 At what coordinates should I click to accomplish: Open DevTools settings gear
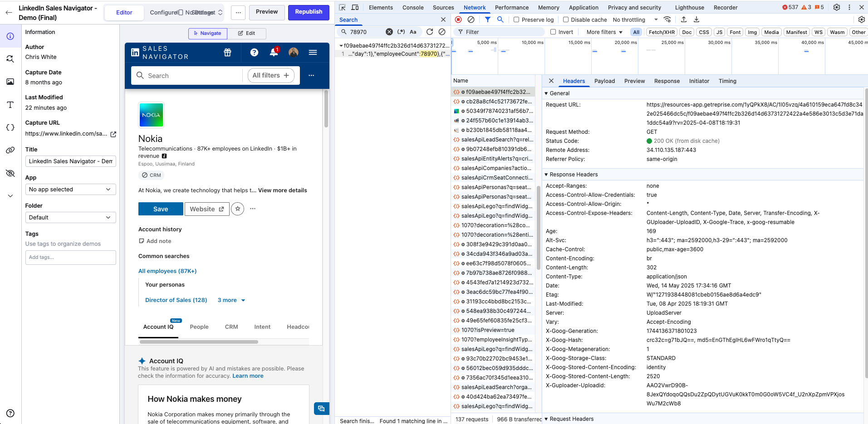[x=837, y=7]
